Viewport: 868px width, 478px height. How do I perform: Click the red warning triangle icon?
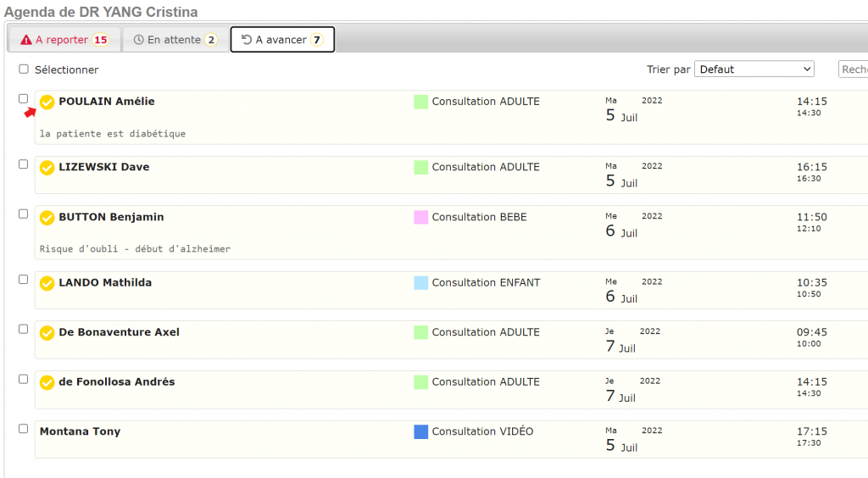[x=26, y=40]
